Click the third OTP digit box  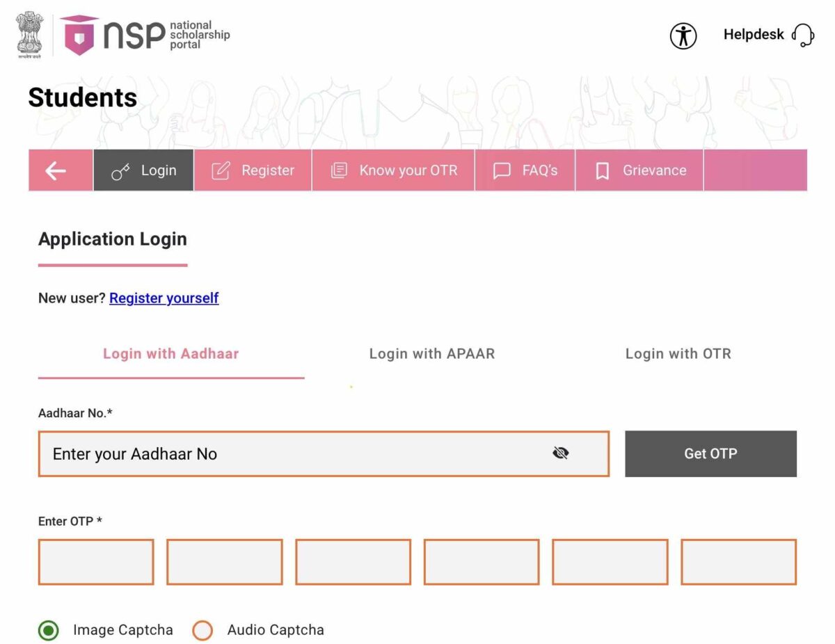pyautogui.click(x=353, y=562)
